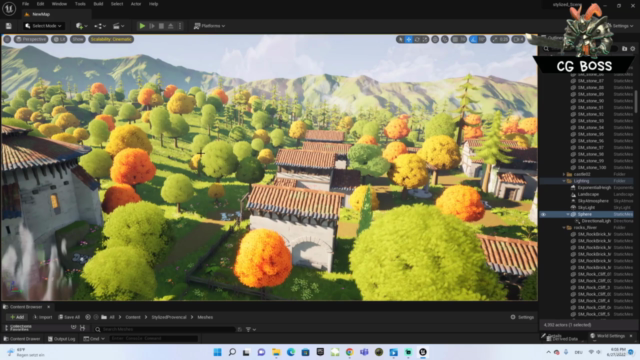Select the Landscape actor in Outliner
The width and height of the screenshot is (640, 360).
587,194
